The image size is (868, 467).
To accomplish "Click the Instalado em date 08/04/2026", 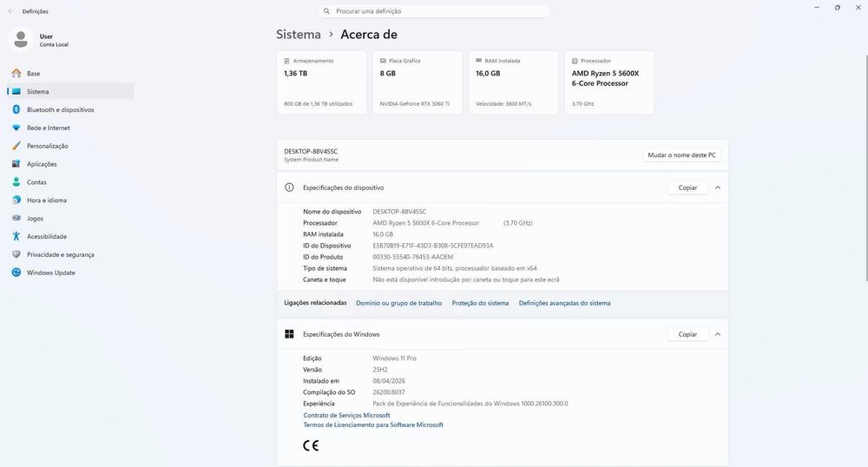I will click(x=389, y=381).
